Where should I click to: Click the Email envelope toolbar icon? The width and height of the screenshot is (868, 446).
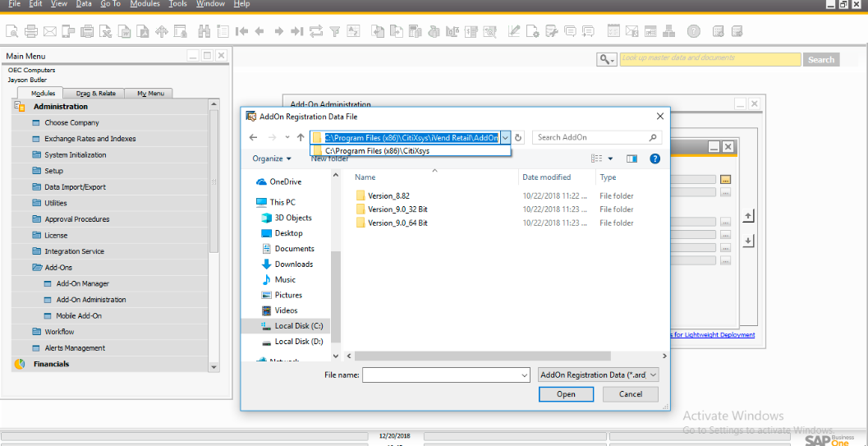pyautogui.click(x=50, y=31)
